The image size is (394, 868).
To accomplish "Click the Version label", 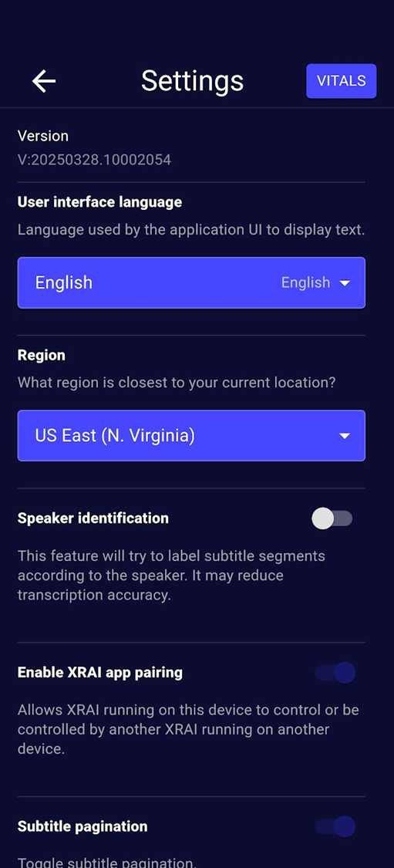I will click(43, 136).
